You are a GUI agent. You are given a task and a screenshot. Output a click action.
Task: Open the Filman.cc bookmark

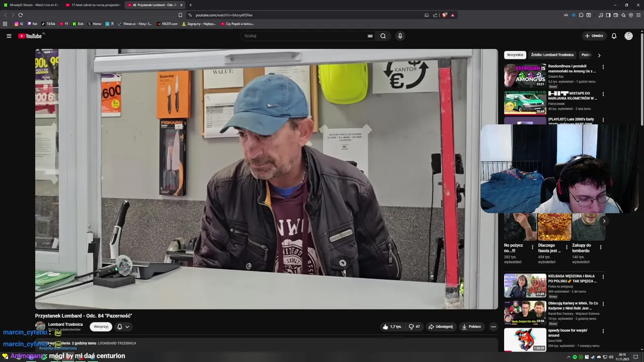(135, 24)
